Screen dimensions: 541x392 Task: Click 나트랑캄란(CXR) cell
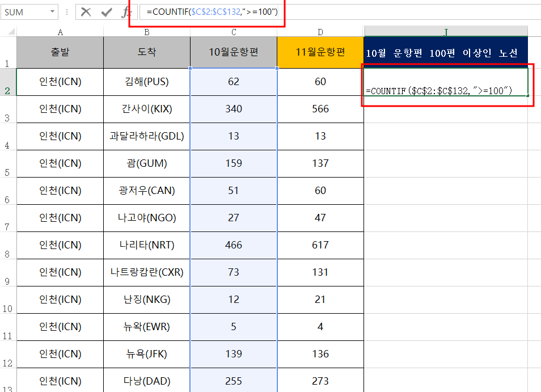click(x=147, y=273)
